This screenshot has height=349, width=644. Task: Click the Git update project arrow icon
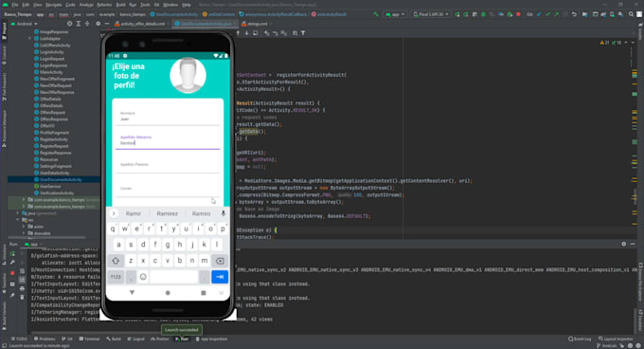point(539,14)
